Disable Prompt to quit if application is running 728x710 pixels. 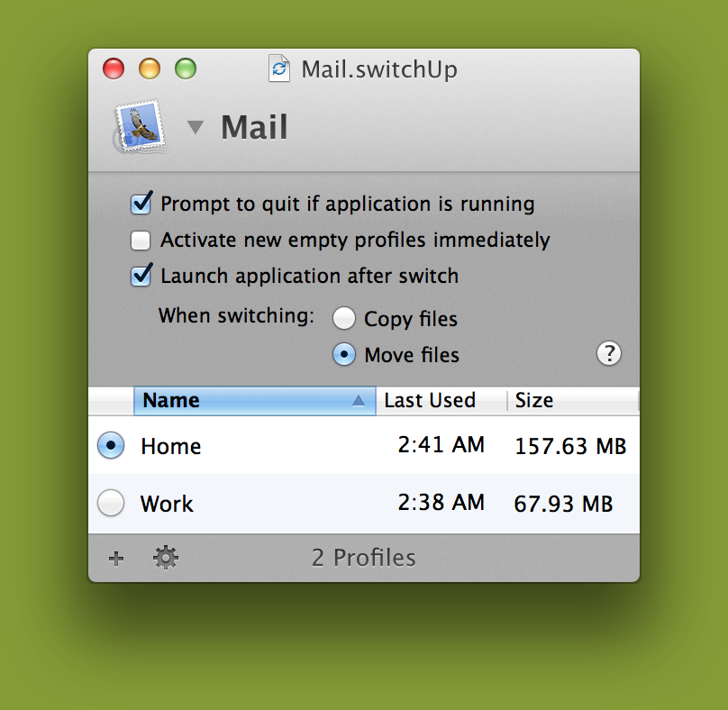tap(141, 204)
